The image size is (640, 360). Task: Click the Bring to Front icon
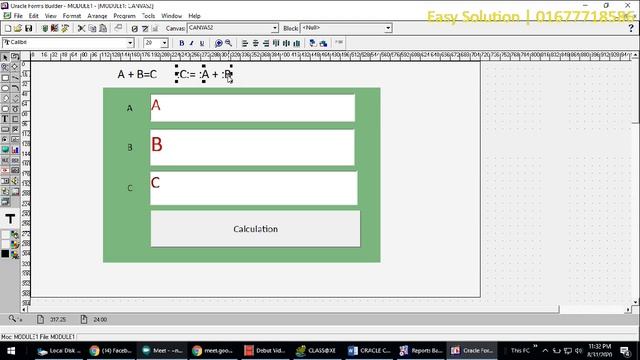313,43
